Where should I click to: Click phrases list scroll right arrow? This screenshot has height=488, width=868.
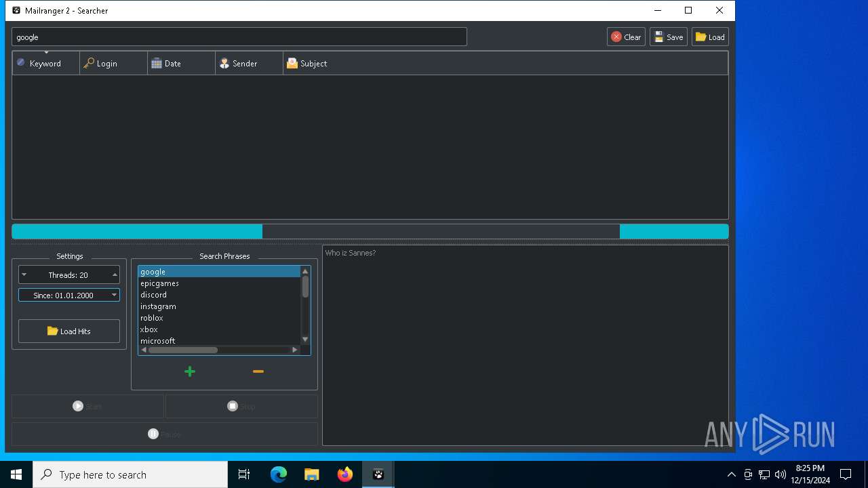[295, 350]
